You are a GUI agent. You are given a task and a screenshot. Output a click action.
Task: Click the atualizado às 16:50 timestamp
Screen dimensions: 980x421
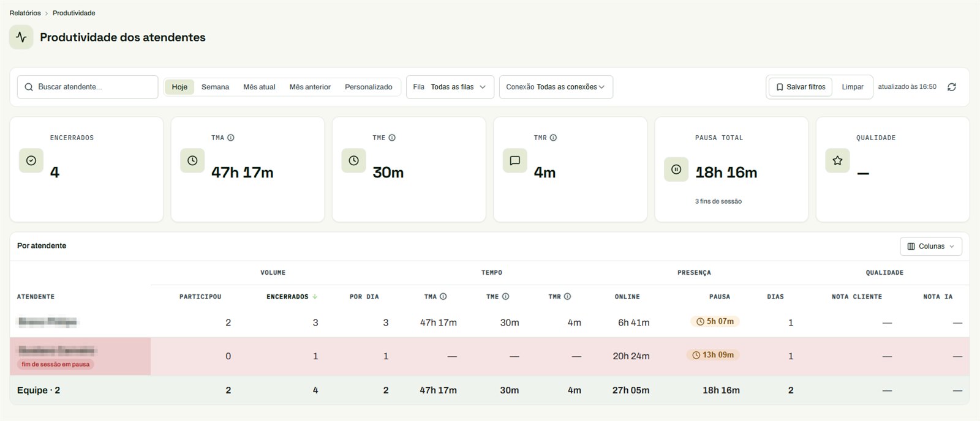click(x=907, y=87)
